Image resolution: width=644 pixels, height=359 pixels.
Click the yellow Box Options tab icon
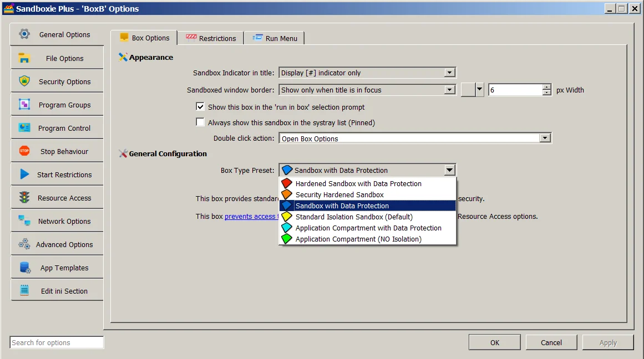point(124,37)
